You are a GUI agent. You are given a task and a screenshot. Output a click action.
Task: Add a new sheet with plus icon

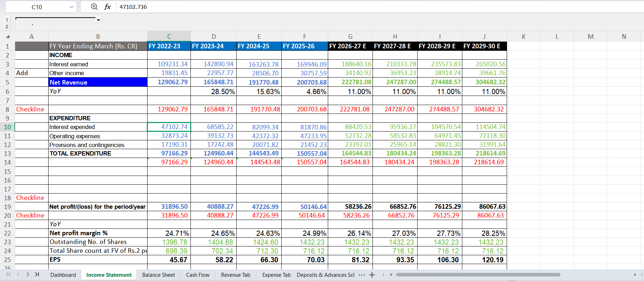coord(372,275)
